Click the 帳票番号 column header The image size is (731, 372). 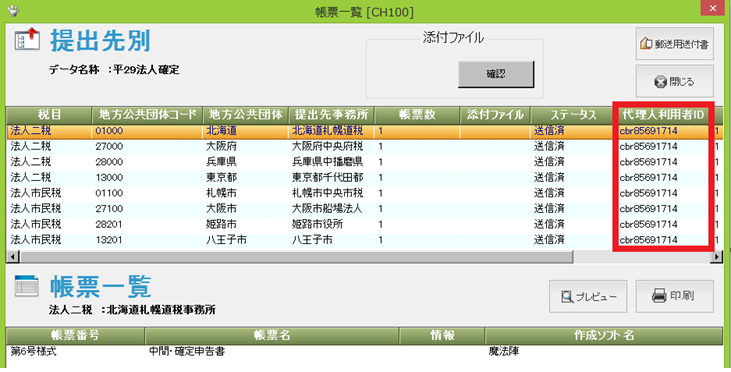point(75,336)
